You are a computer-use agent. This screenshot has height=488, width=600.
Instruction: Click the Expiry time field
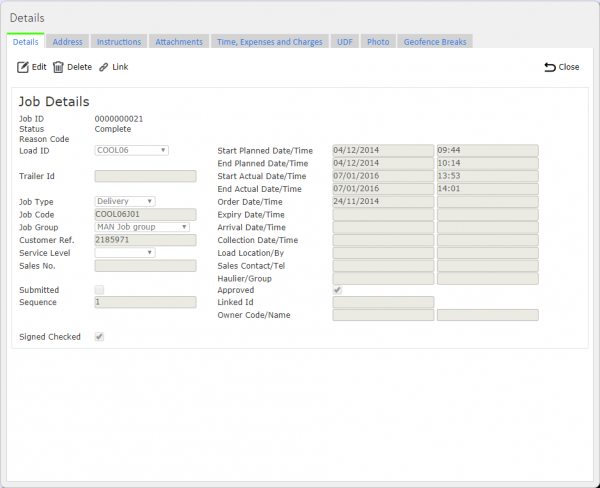click(x=488, y=214)
